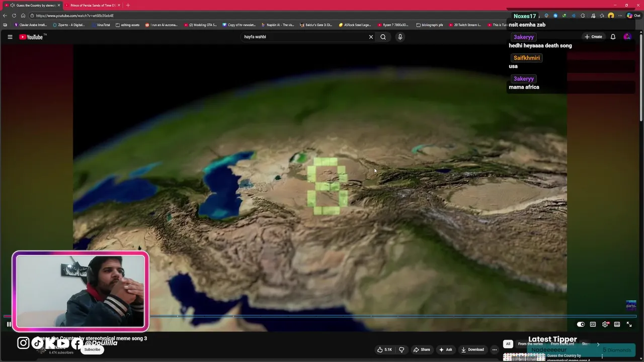This screenshot has height=362, width=644.
Task: Reload the page
Action: 14,16
